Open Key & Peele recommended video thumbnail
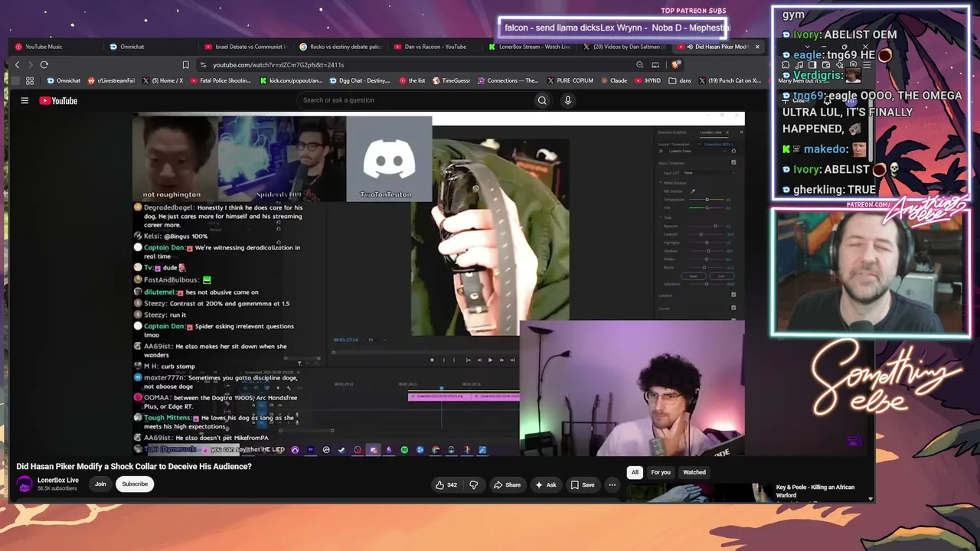 pos(699,492)
